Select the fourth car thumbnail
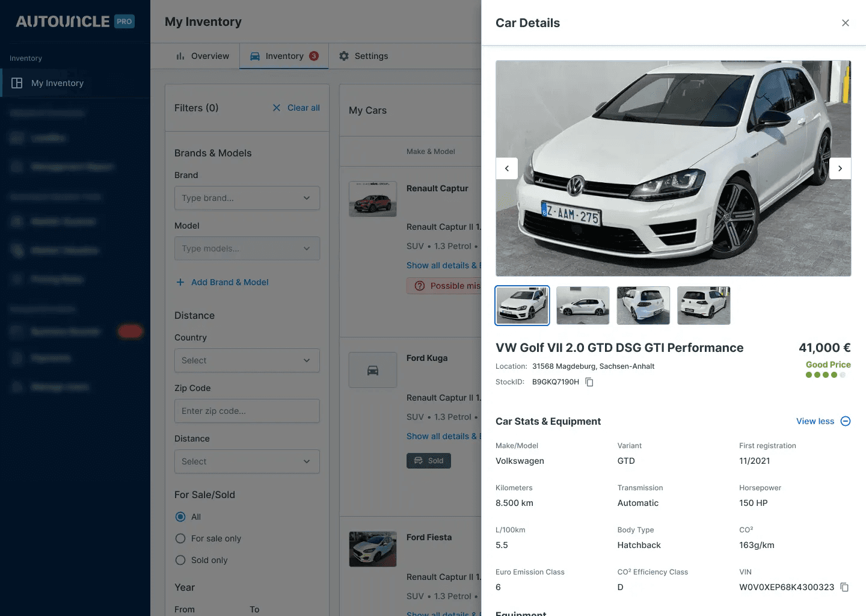866x616 pixels. coord(704,306)
